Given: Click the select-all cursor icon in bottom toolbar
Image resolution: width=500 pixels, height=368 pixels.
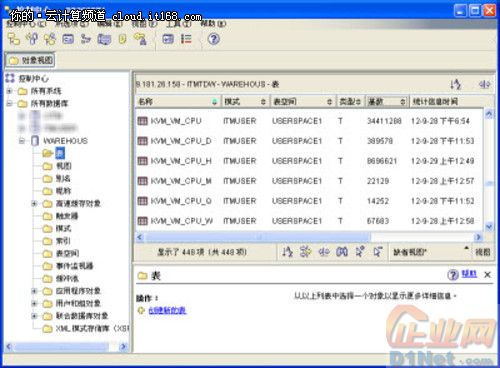Looking at the screenshot, I should click(x=360, y=252).
